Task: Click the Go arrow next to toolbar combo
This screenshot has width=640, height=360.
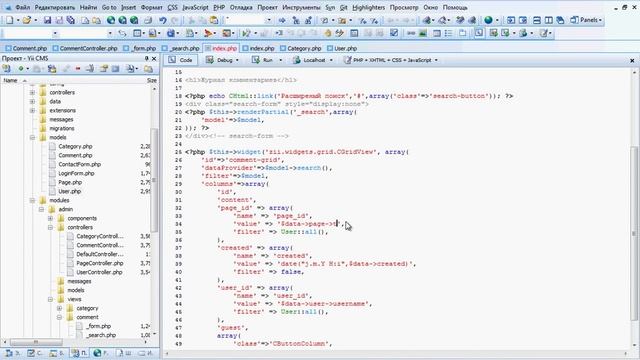Action: tap(282, 20)
